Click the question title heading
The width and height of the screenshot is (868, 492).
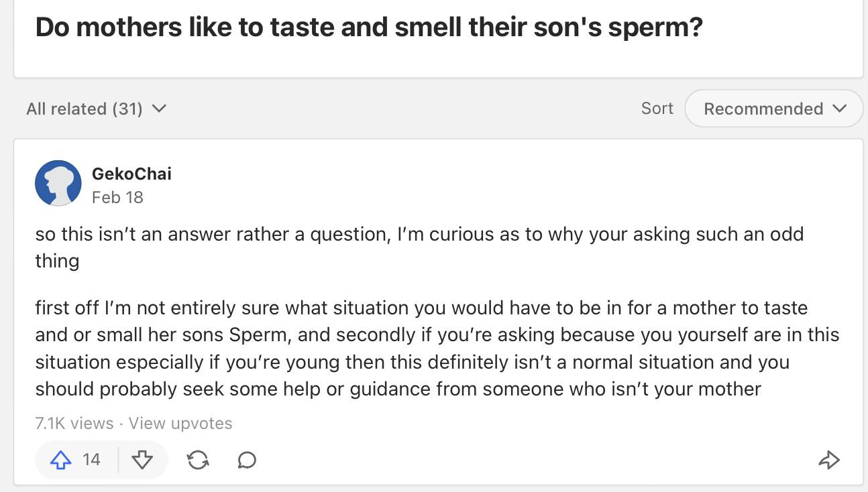368,27
